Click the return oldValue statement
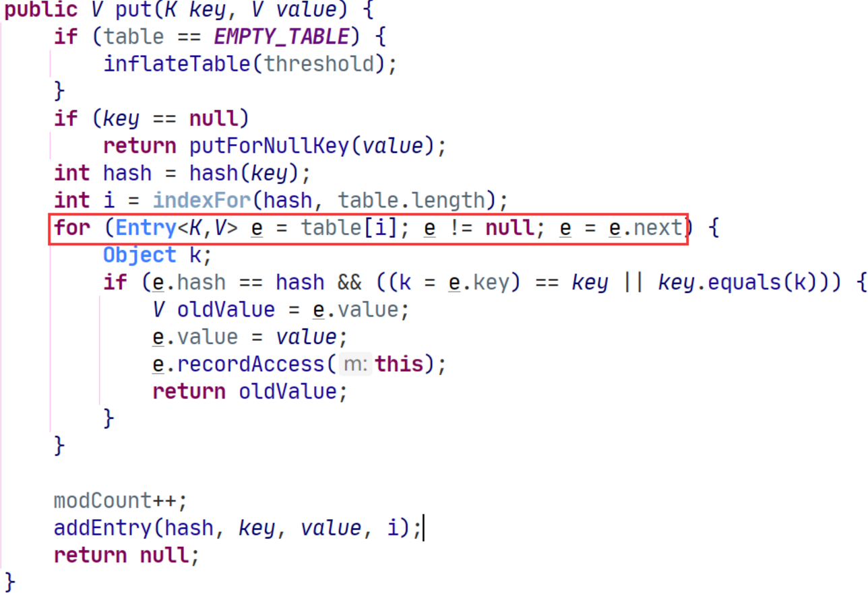Screen dimensions: 868x596 coord(249,391)
